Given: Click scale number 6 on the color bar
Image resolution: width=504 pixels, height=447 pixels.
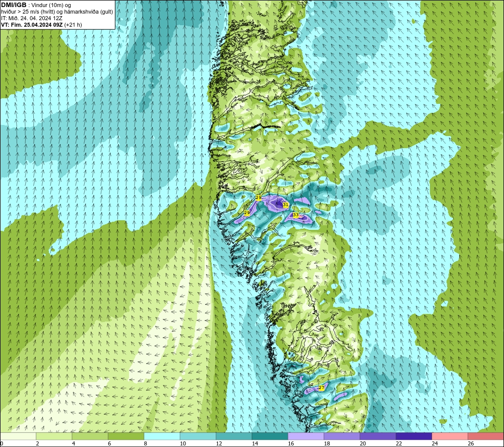Looking at the screenshot, I should pyautogui.click(x=109, y=443).
